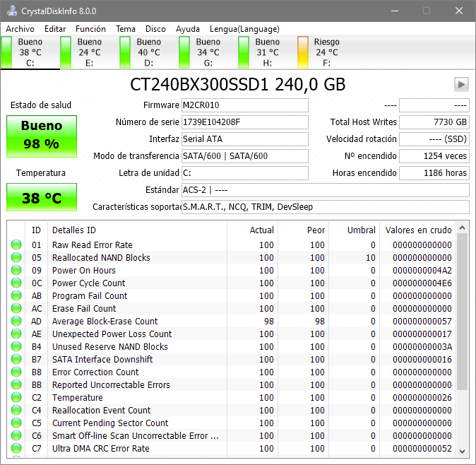Image resolution: width=476 pixels, height=465 pixels.
Task: Click the Umbral column header
Action: [354, 230]
